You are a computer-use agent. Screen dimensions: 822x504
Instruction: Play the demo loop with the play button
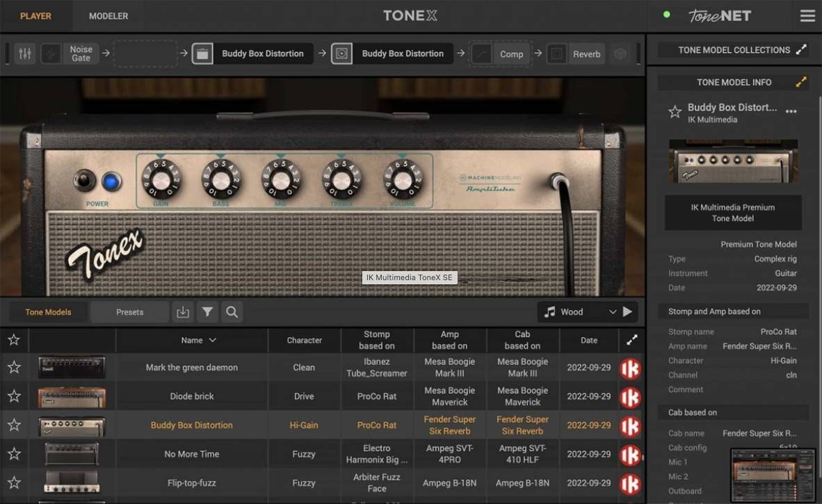pos(627,312)
